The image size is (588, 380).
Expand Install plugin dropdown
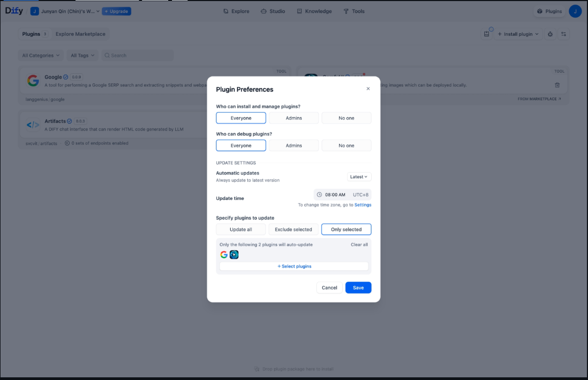coord(518,34)
